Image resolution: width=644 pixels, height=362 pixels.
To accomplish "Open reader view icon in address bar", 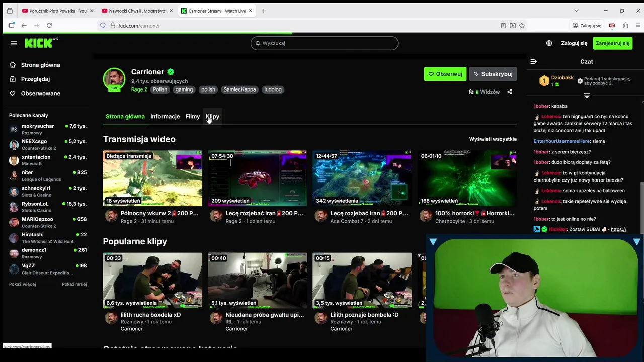I will coord(503,26).
